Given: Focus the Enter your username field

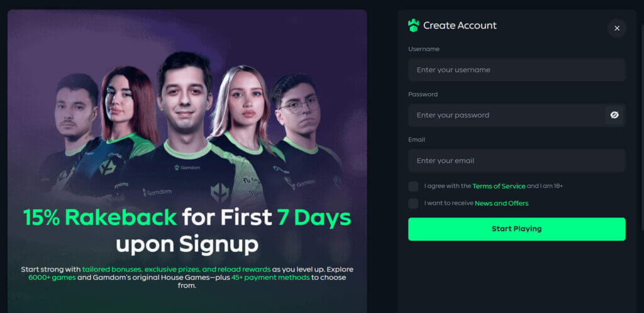Looking at the screenshot, I should click(x=517, y=70).
